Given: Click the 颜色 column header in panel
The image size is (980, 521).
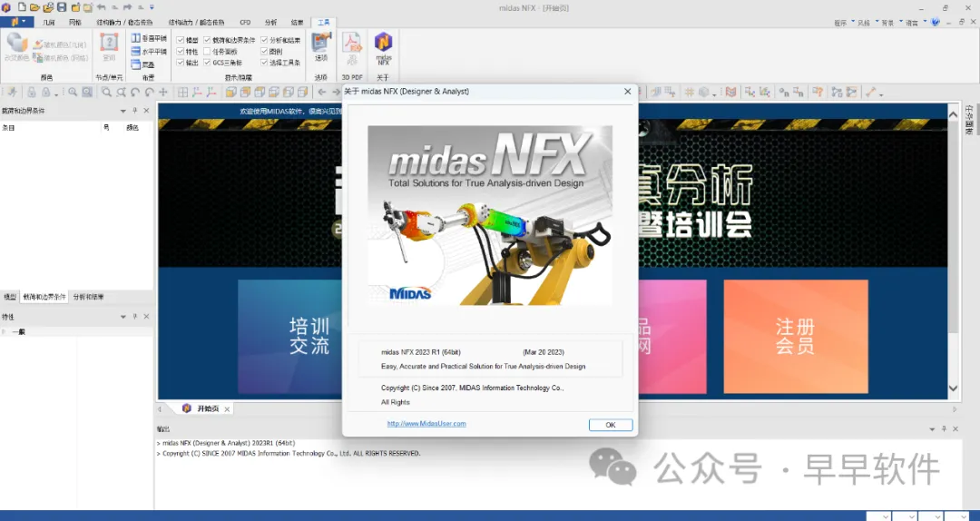Looking at the screenshot, I should coord(132,127).
